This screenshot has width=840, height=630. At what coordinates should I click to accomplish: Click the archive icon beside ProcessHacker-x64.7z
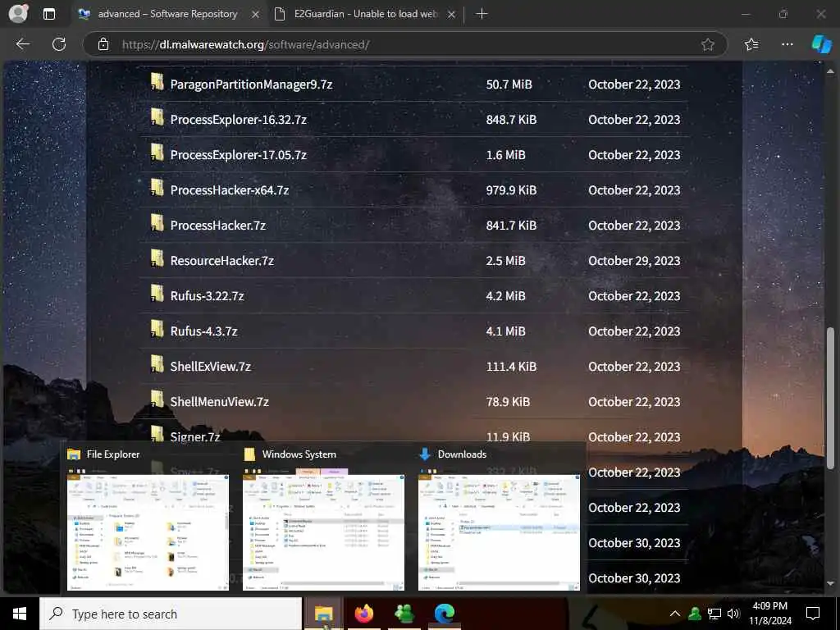(157, 188)
